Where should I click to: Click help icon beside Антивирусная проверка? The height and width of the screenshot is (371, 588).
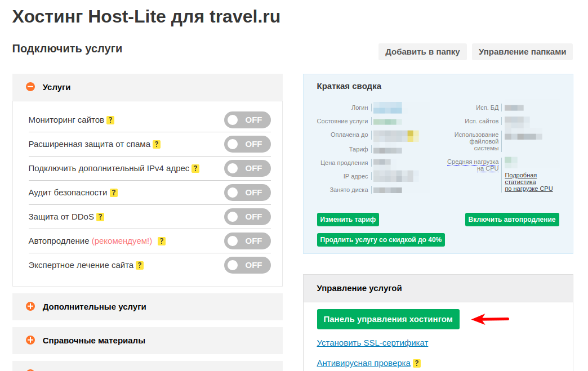pyautogui.click(x=417, y=363)
